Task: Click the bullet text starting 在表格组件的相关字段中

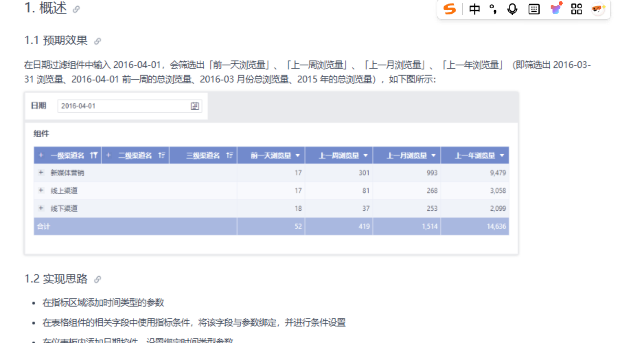Action: (x=194, y=323)
